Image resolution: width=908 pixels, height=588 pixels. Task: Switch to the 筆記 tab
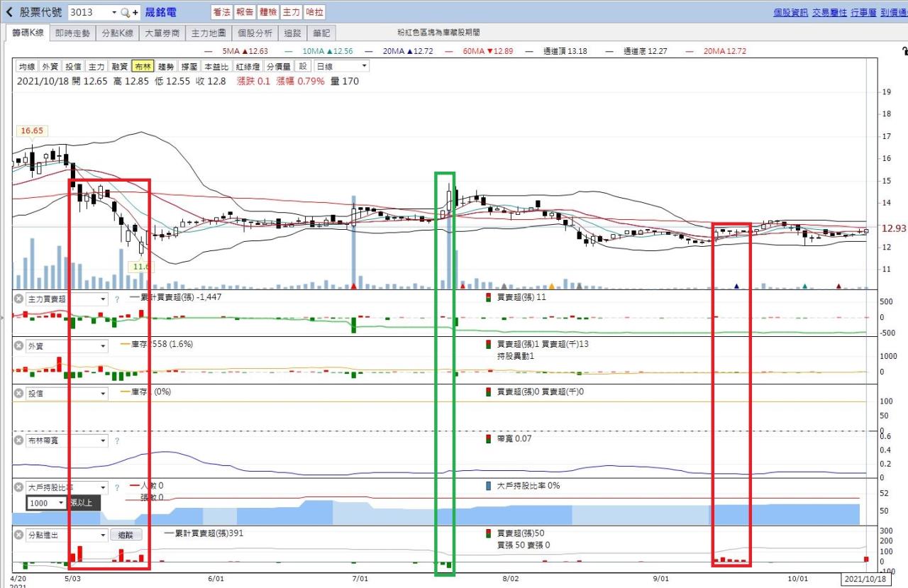322,33
